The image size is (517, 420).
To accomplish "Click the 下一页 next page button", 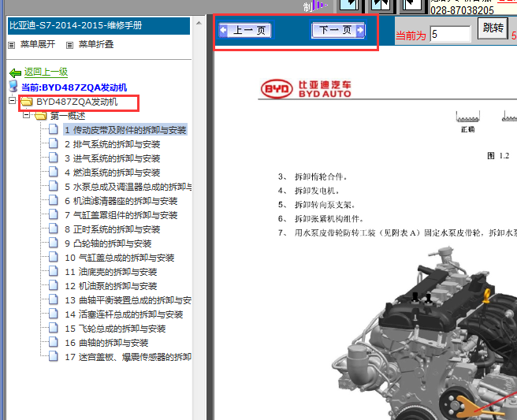I will pos(338,30).
